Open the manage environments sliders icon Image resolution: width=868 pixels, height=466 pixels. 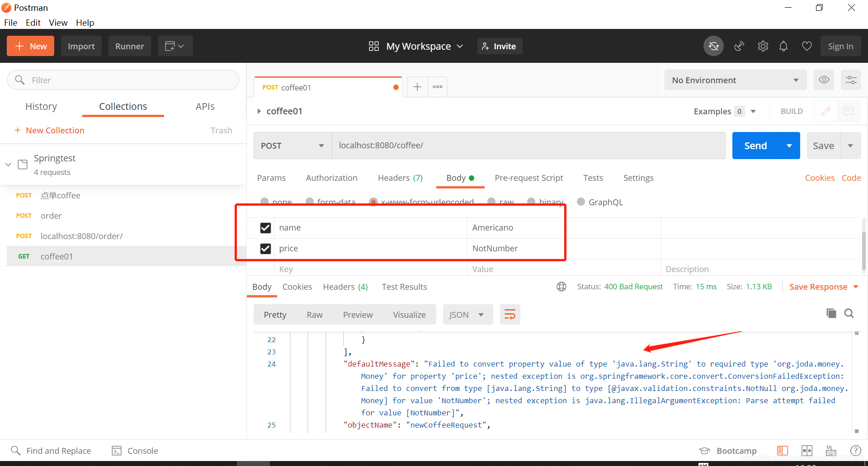851,80
